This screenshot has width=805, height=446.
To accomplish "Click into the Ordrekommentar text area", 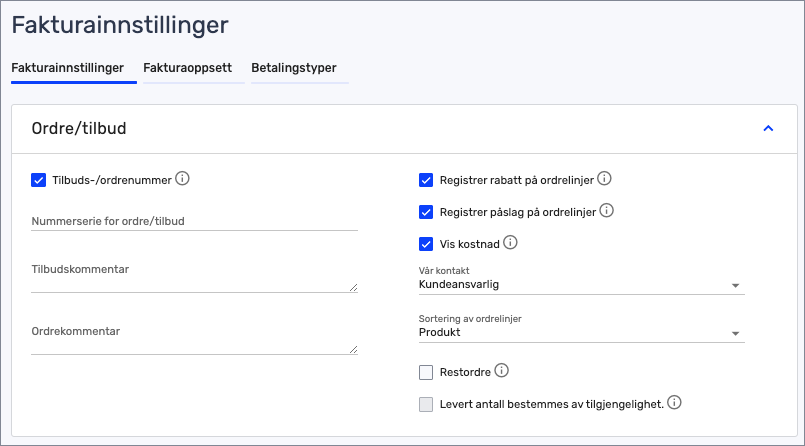I will [x=195, y=338].
